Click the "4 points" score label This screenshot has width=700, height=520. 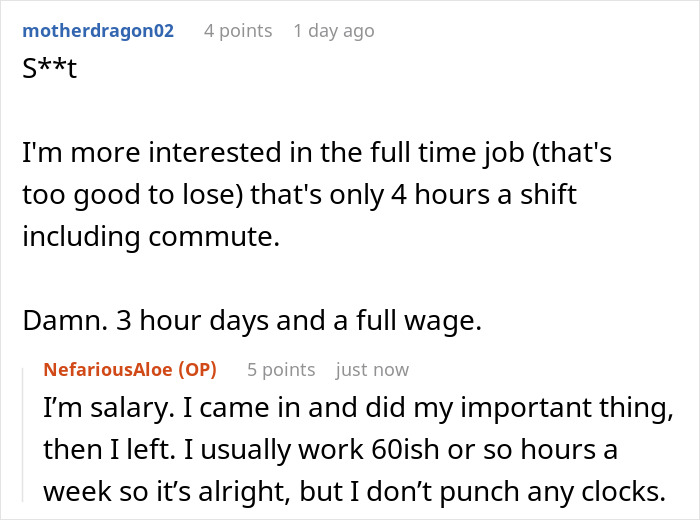click(x=238, y=31)
